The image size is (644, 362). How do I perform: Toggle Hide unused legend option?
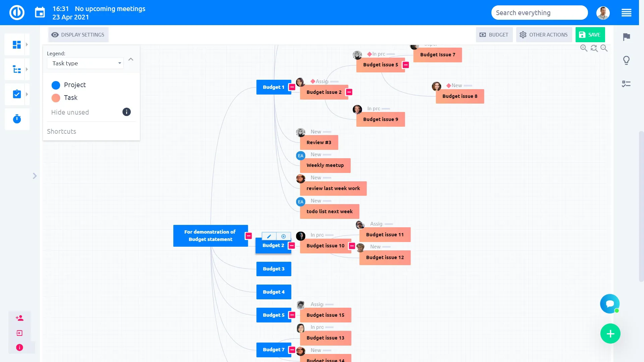click(70, 112)
